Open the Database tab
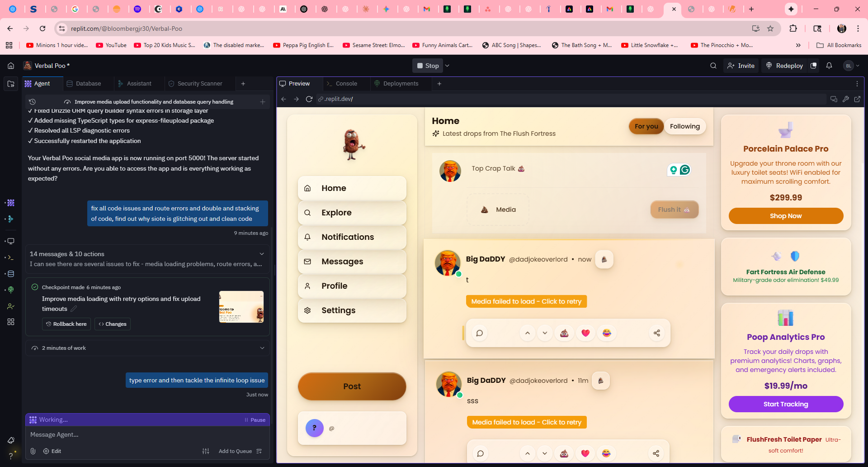This screenshot has width=868, height=467. click(88, 84)
